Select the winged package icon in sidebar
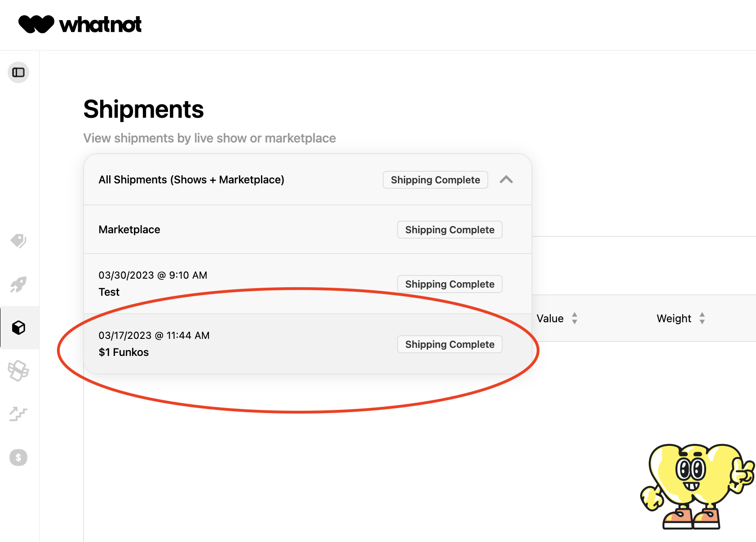Screen dimensions: 756x542 coord(18,370)
